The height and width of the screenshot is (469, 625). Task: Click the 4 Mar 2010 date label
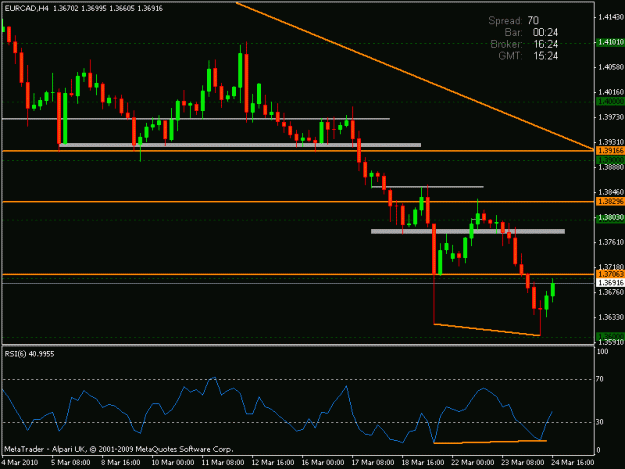pos(20,463)
